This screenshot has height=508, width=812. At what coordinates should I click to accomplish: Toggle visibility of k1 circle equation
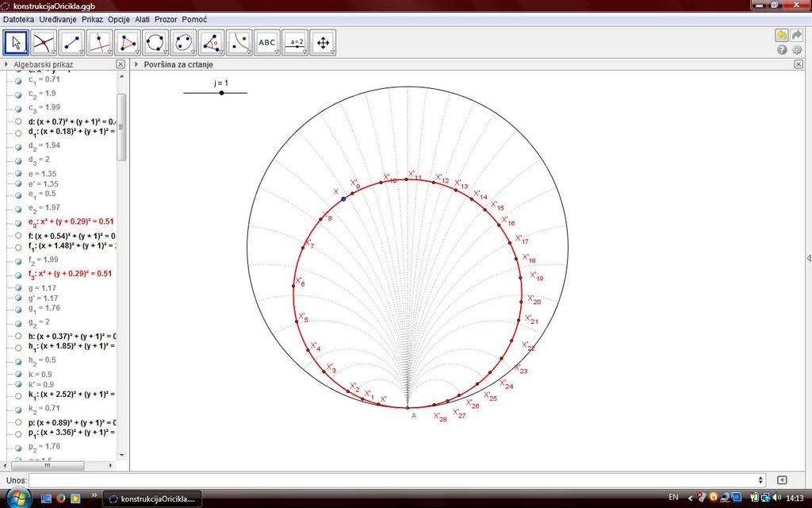point(18,397)
